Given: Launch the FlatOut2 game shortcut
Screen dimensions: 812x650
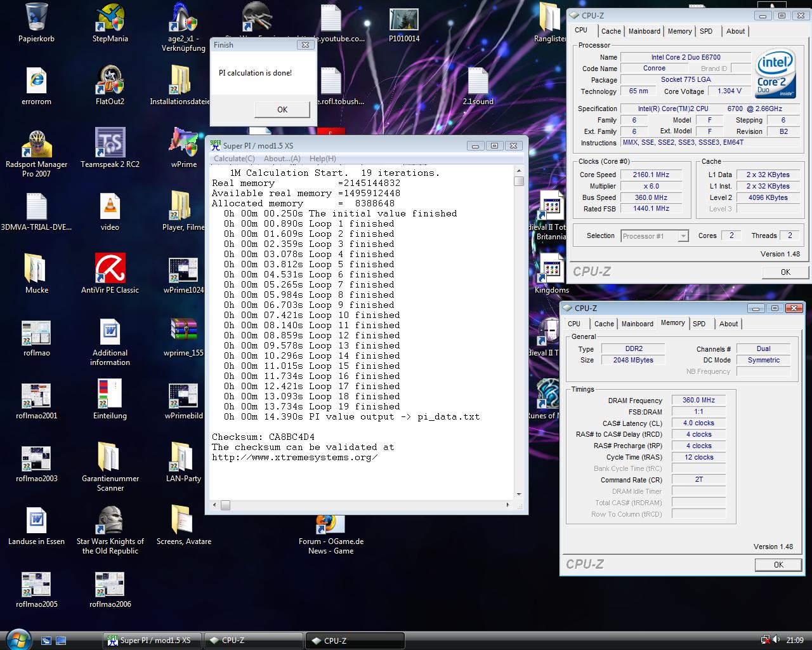Looking at the screenshot, I should (110, 80).
